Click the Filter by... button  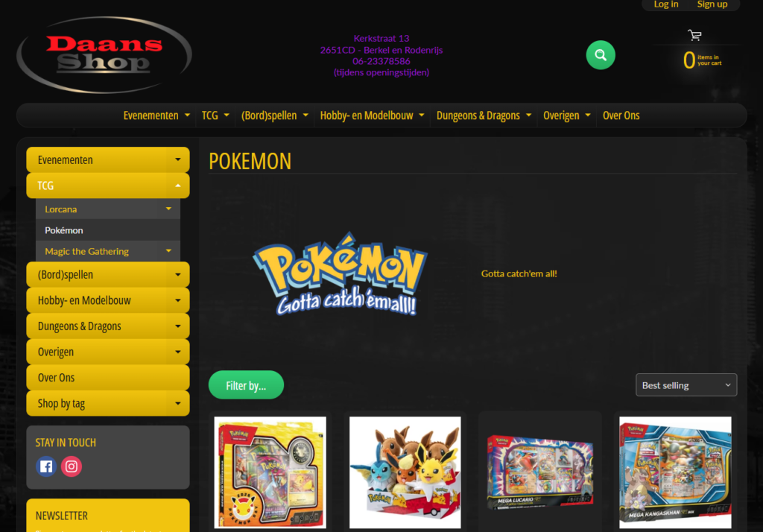(246, 385)
